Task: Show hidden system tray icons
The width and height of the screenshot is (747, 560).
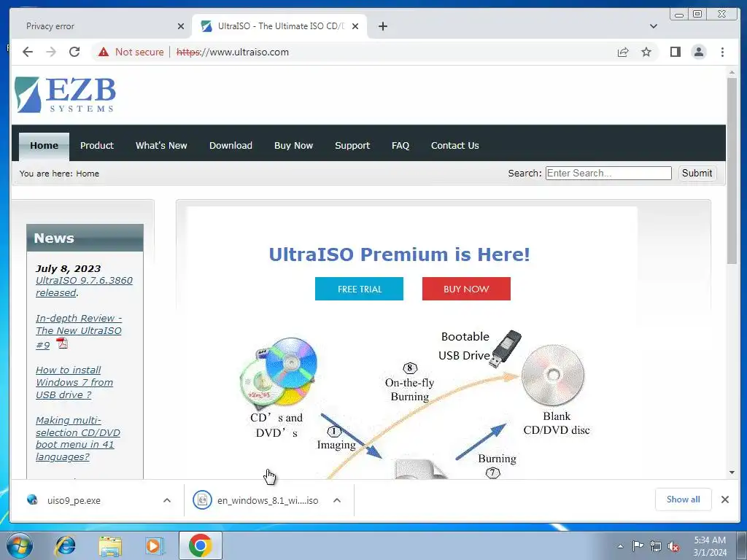Action: (x=620, y=546)
